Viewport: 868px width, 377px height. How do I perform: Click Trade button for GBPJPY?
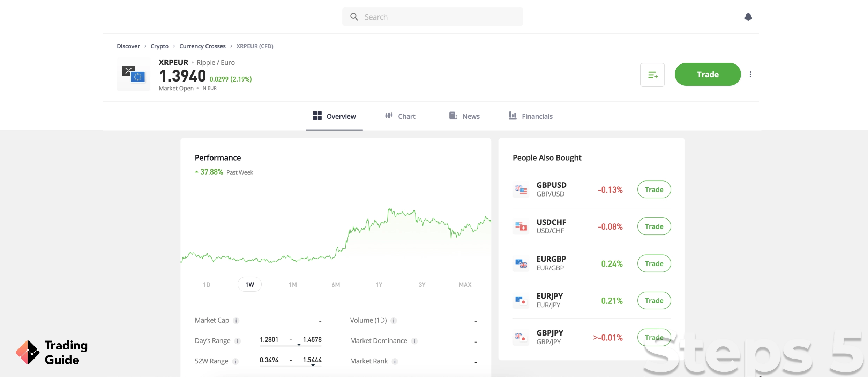click(654, 337)
